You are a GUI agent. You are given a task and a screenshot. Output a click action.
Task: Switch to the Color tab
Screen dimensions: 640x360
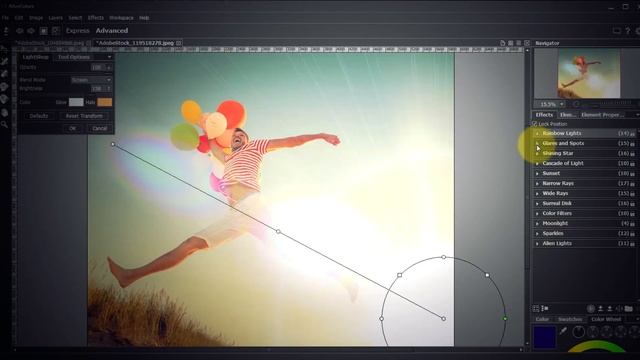tap(542, 319)
